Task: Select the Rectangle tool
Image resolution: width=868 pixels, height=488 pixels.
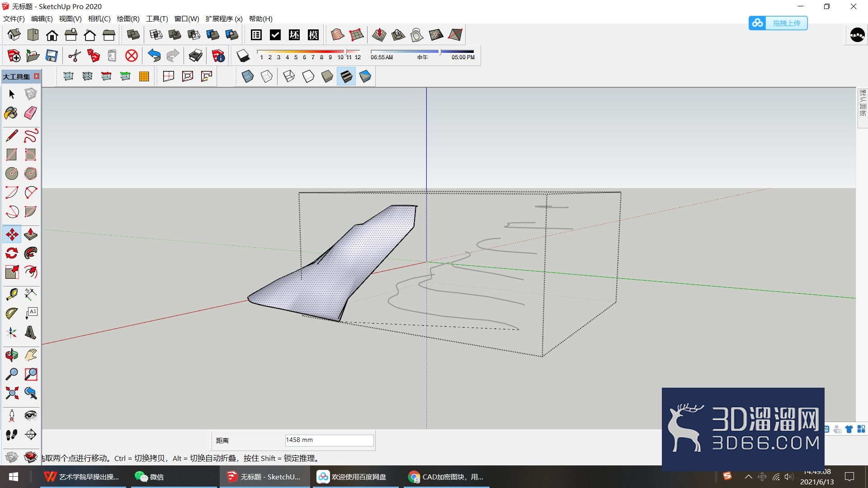Action: click(12, 155)
